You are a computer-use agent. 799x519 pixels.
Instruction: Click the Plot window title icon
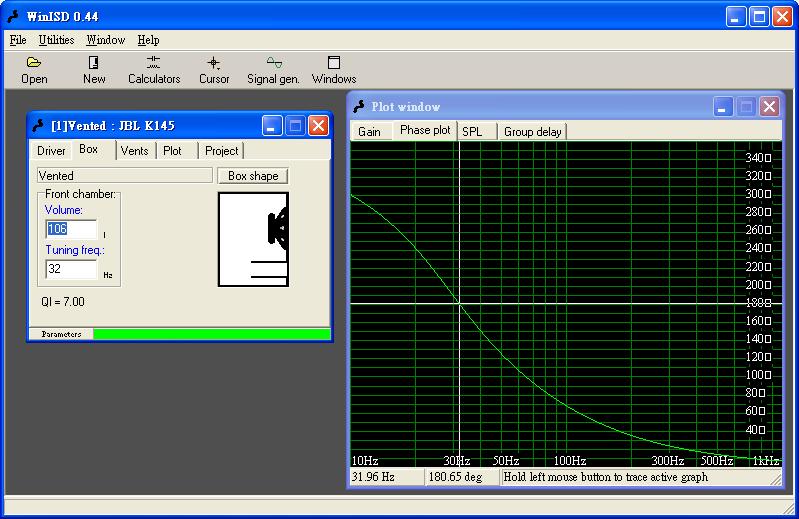tap(360, 107)
